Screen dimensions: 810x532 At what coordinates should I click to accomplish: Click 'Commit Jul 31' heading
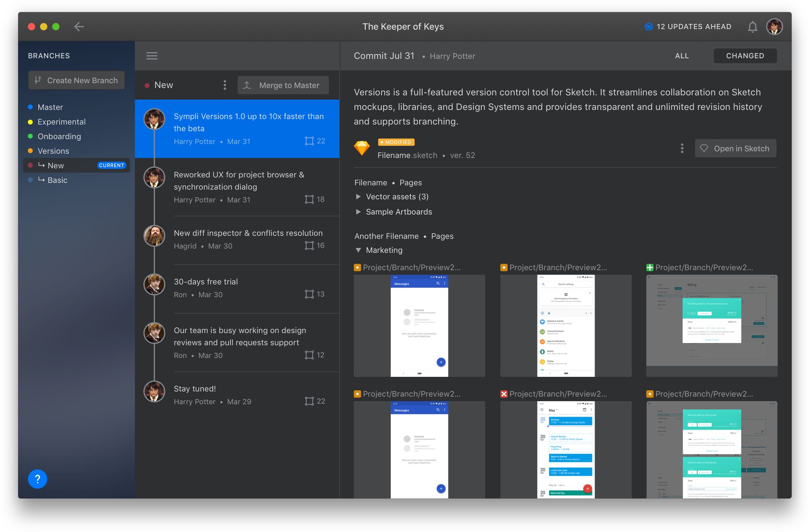click(x=384, y=56)
